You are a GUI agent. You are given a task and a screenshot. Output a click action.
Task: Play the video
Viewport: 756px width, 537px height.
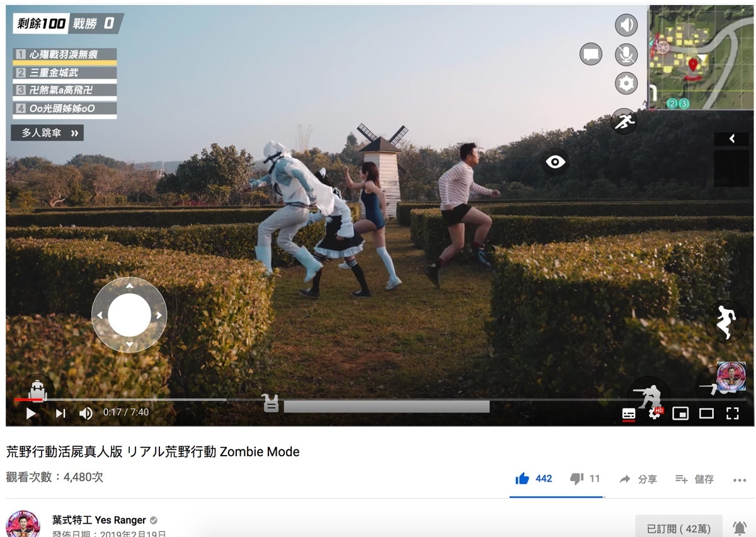click(30, 413)
